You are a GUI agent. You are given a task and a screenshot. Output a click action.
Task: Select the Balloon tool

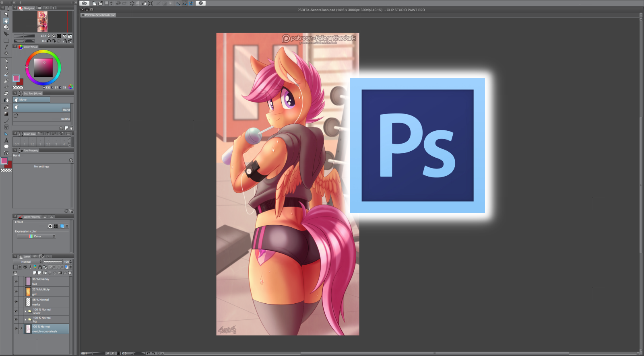[6, 147]
